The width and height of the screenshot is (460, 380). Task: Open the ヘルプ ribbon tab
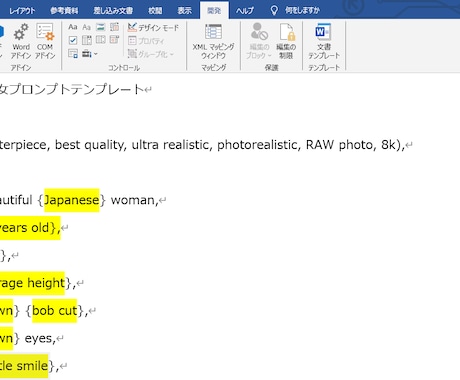tap(245, 11)
